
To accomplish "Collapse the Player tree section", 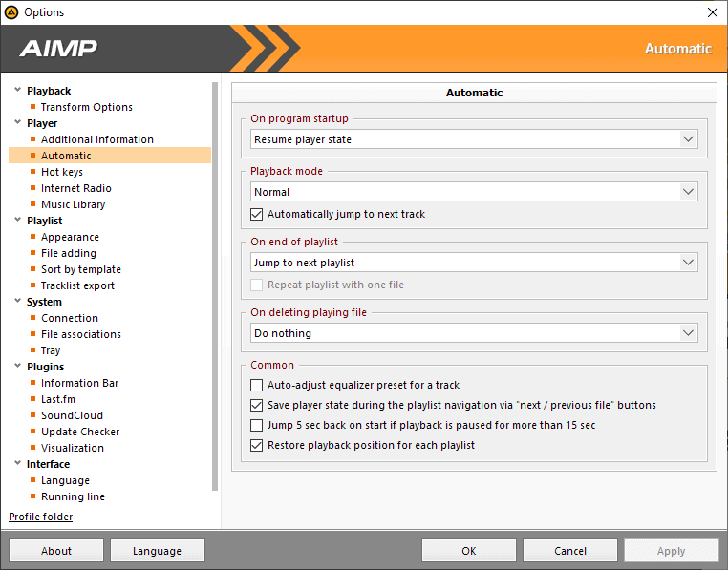I will tap(17, 122).
